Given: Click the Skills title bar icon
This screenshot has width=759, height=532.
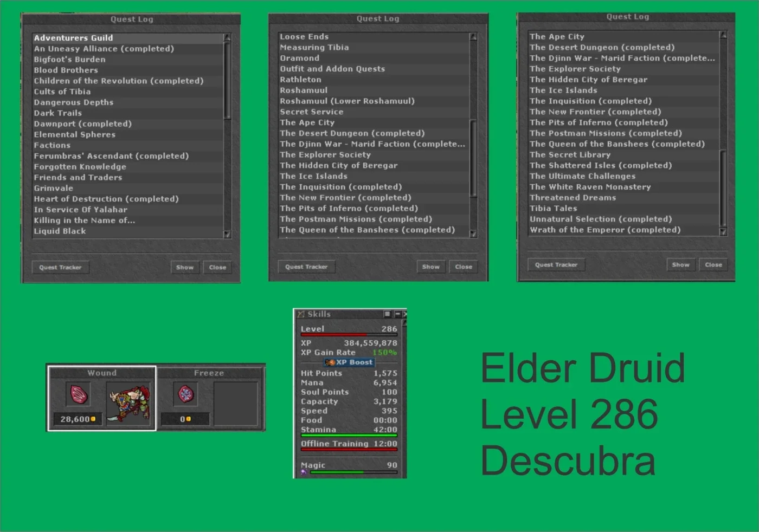Looking at the screenshot, I should coord(301,314).
